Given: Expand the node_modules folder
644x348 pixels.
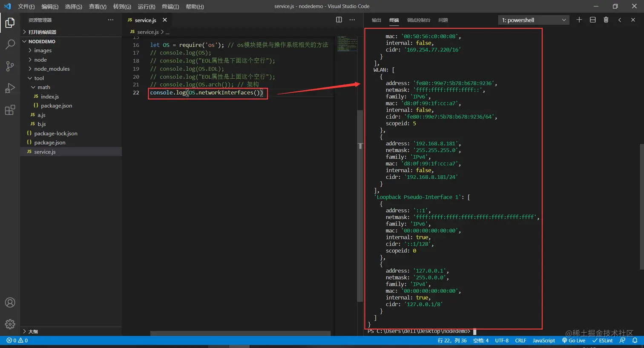Looking at the screenshot, I should (x=52, y=69).
